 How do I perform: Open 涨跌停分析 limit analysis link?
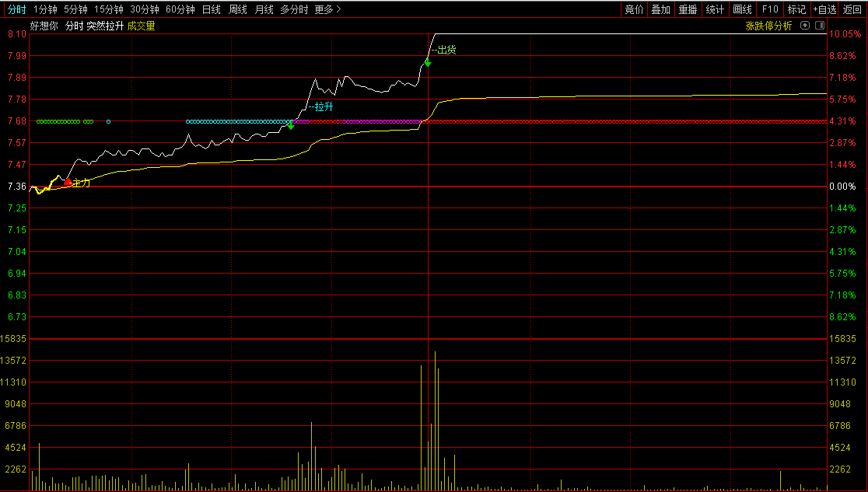point(768,26)
